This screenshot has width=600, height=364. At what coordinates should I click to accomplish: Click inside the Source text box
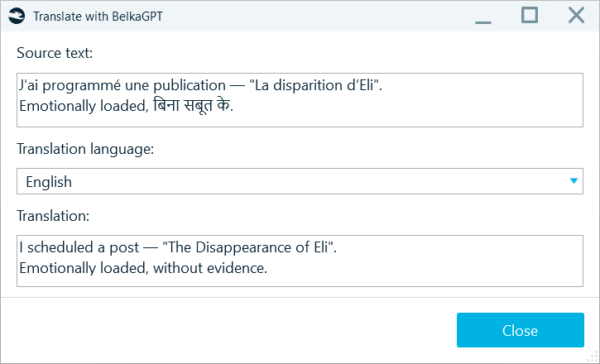coord(300,100)
